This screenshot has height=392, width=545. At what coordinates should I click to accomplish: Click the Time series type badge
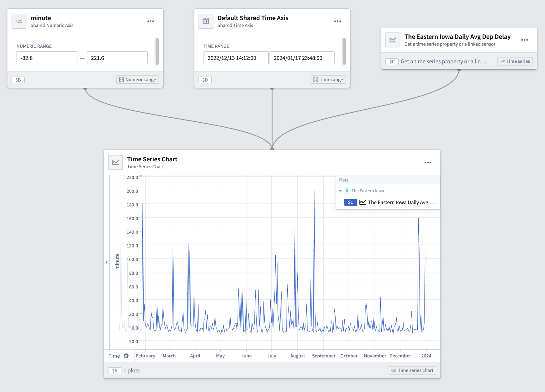point(515,61)
